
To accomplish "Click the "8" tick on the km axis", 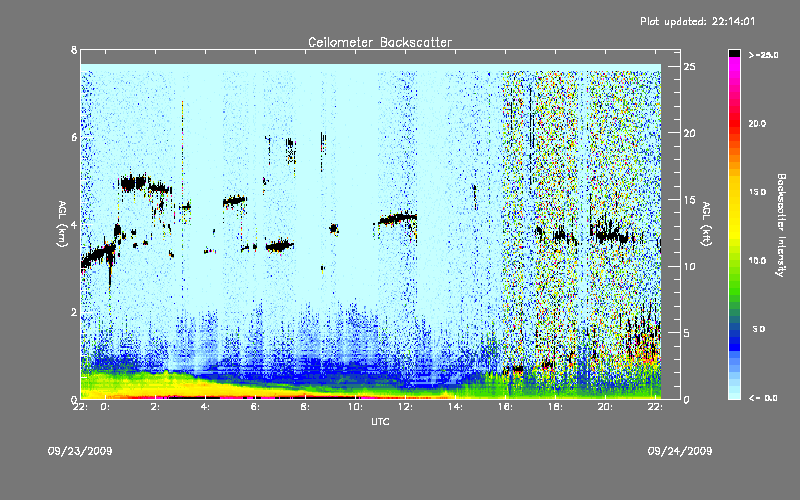I will [74, 50].
